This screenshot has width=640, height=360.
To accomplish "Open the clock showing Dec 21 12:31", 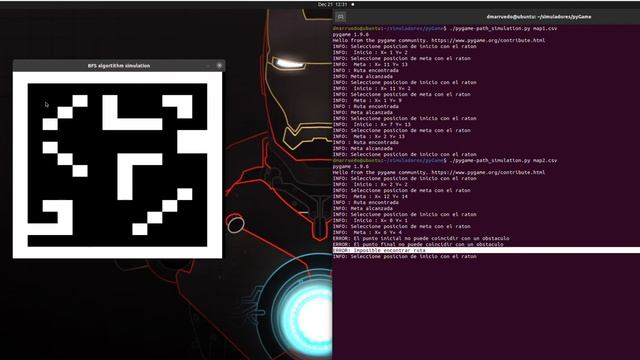I will 332,4.
